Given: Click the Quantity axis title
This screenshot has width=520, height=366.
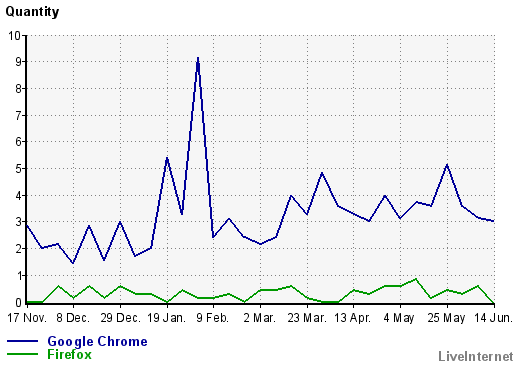Looking at the screenshot, I should point(32,12).
